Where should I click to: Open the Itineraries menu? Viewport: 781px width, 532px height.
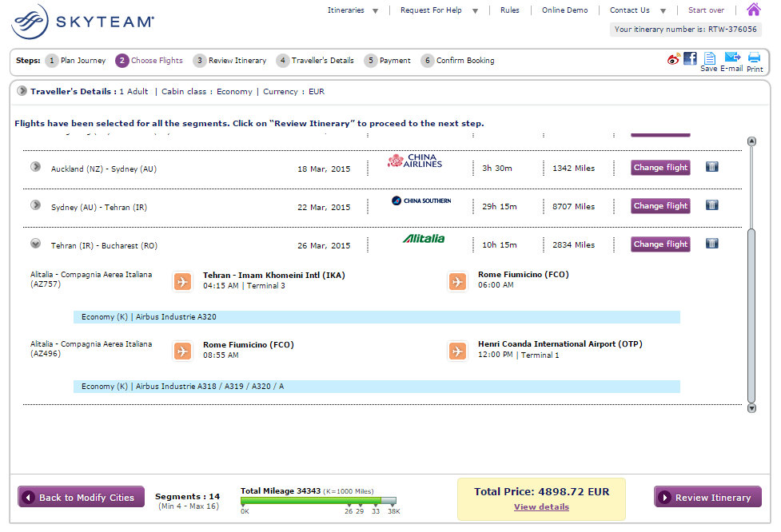pos(345,10)
